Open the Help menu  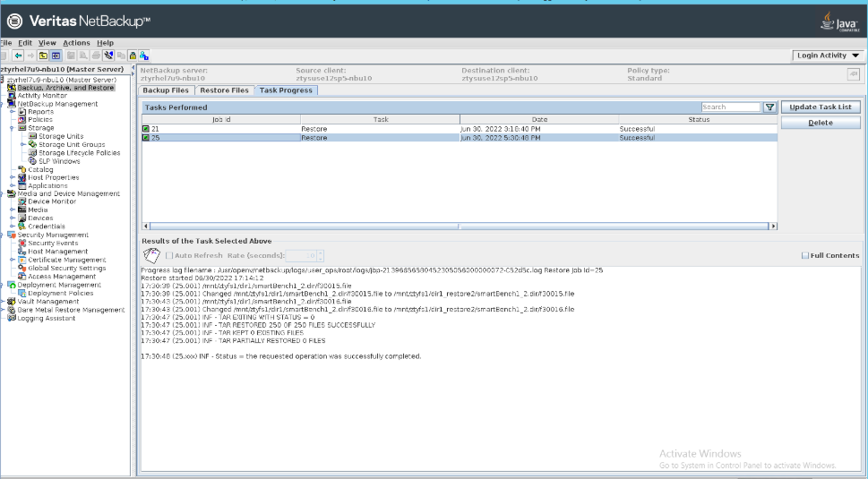(105, 43)
